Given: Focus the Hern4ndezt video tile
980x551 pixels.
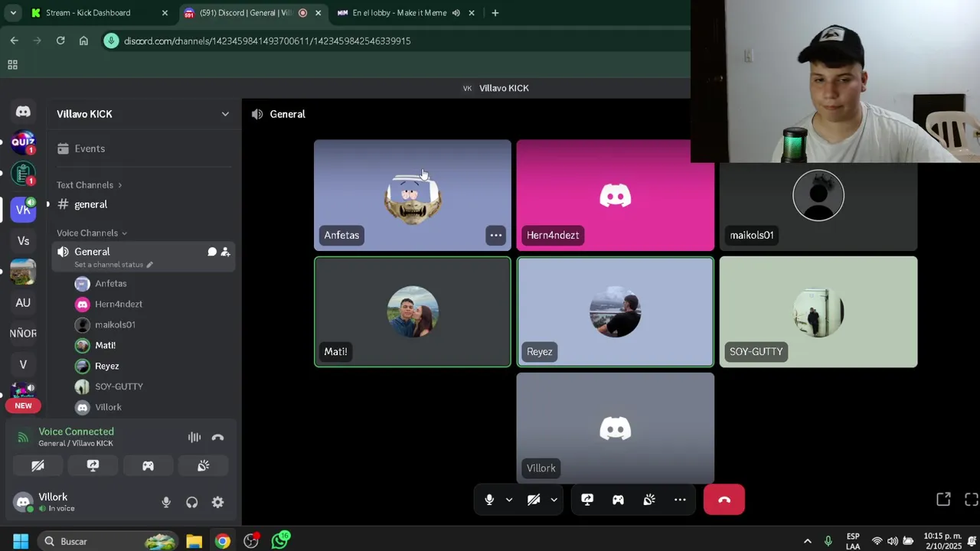Looking at the screenshot, I should click(x=616, y=195).
